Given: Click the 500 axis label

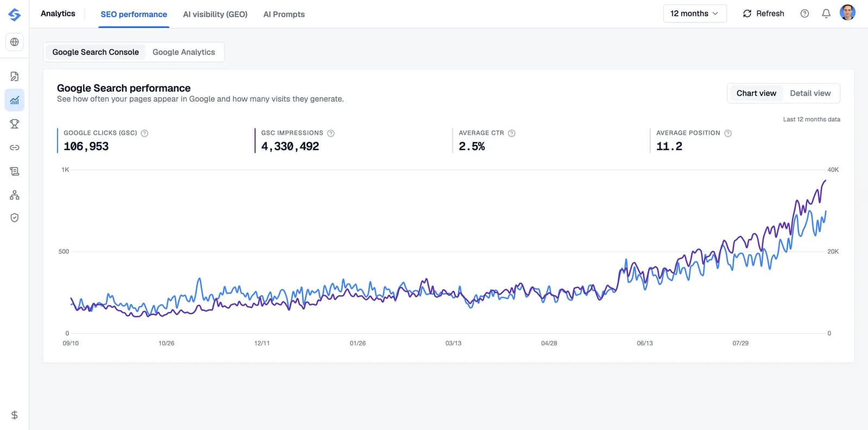Looking at the screenshot, I should click(x=64, y=252).
